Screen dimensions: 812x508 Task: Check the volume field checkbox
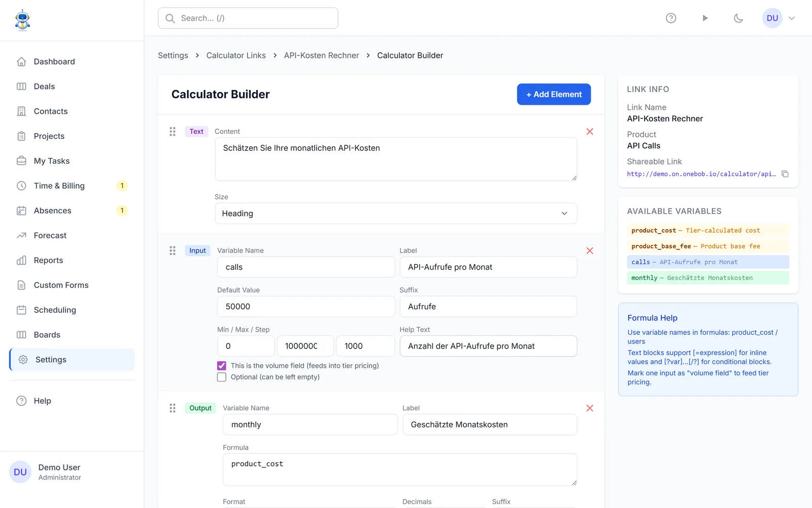[x=222, y=366]
